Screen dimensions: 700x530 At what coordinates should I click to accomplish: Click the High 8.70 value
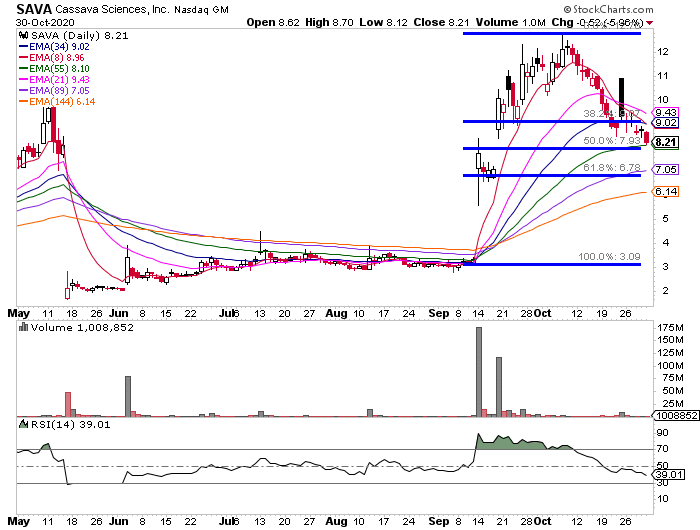[329, 22]
